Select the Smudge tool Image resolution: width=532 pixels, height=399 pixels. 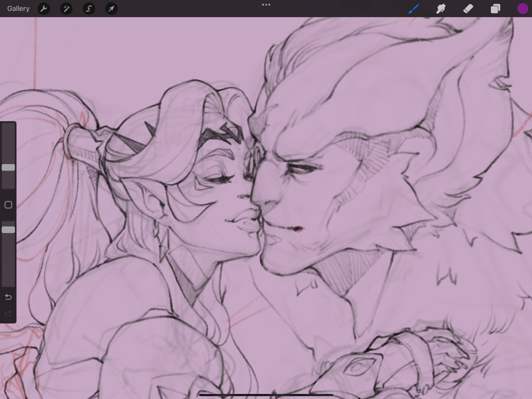tap(441, 9)
